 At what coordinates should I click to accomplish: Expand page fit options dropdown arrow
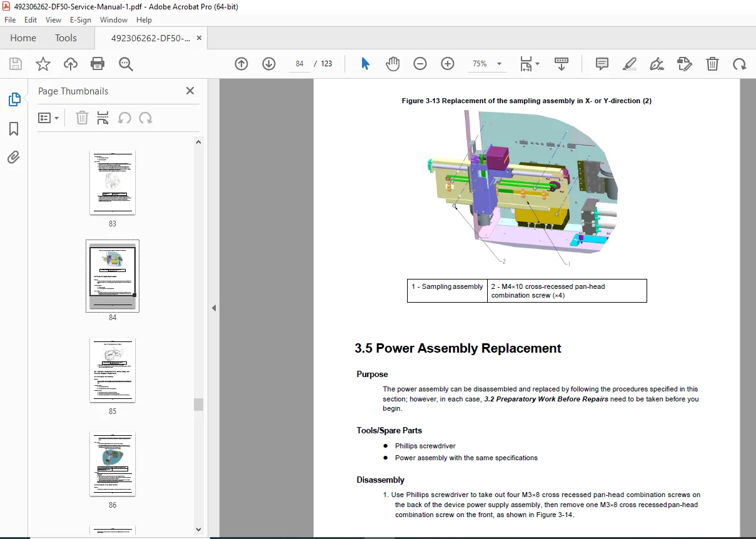tap(537, 64)
